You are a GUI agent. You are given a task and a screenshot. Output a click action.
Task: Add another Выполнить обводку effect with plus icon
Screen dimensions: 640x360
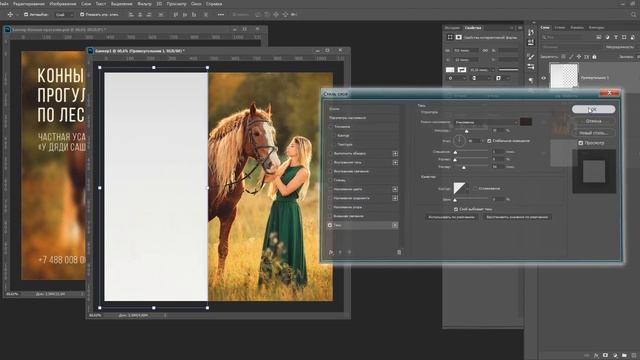pos(395,153)
